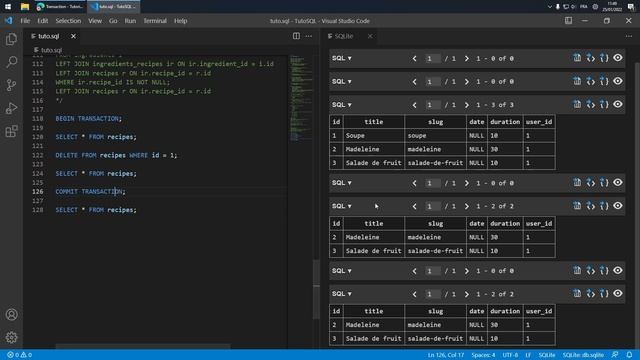Click the page number field of the first SQL result
Image resolution: width=640 pixels, height=360 pixels.
pyautogui.click(x=433, y=58)
